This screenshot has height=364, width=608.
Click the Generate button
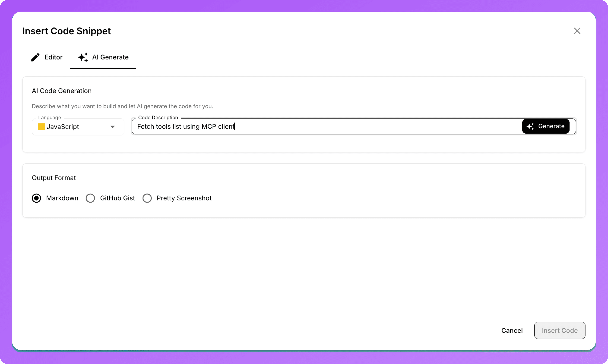click(x=546, y=126)
